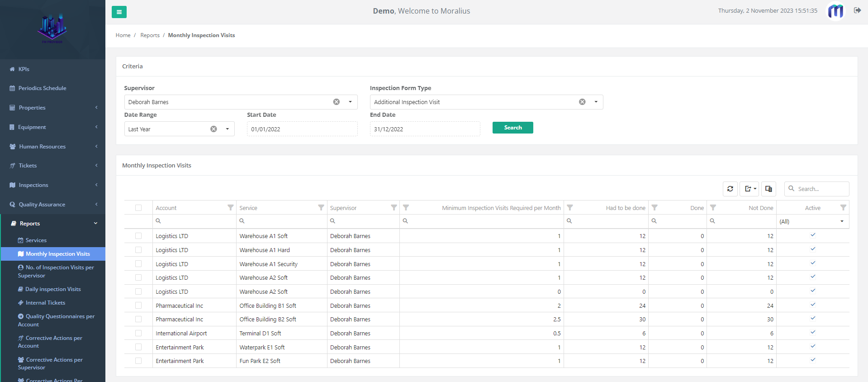Click the logout icon in top bar

pos(857,10)
